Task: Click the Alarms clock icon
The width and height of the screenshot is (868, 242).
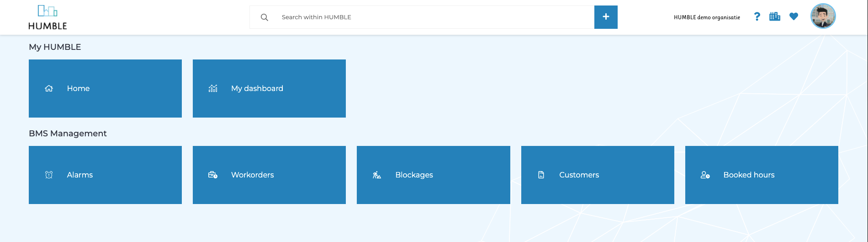Action: [x=49, y=175]
